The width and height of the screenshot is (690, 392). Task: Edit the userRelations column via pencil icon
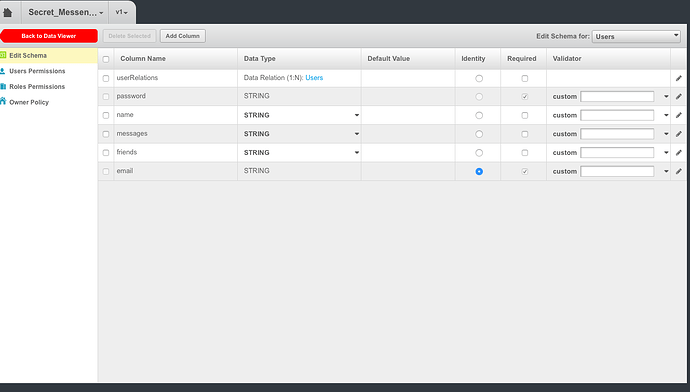(679, 78)
